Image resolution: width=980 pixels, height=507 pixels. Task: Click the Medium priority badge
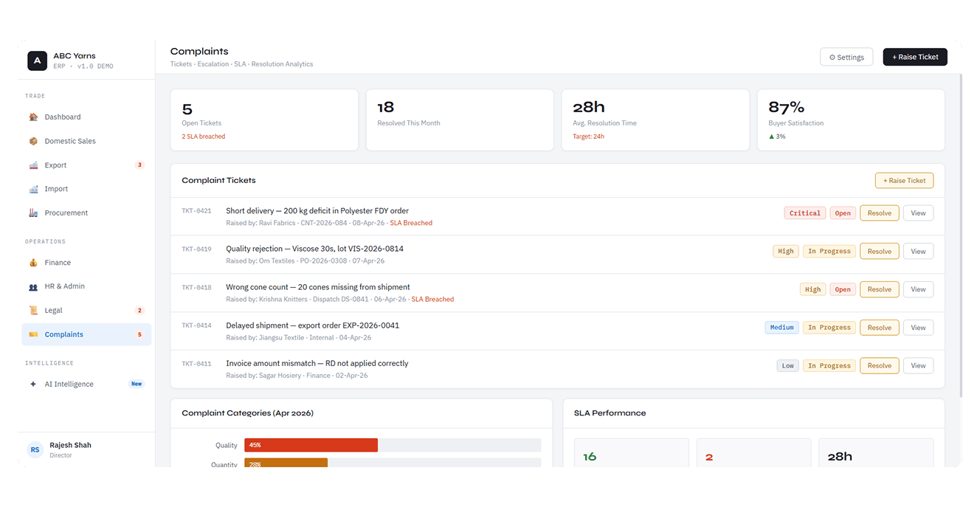click(x=781, y=328)
